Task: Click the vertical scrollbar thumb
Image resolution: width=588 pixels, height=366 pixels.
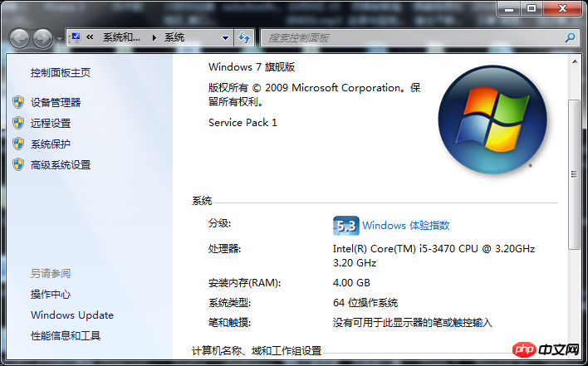Action: click(x=574, y=174)
